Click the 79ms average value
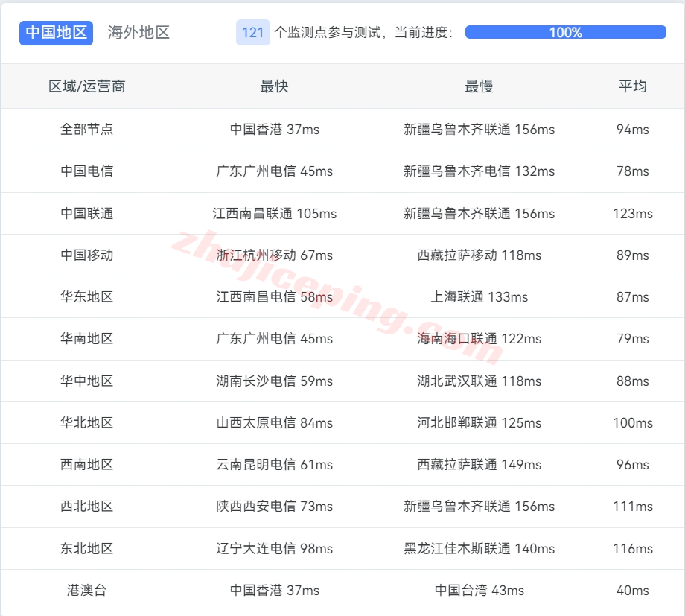The height and width of the screenshot is (616, 685). pyautogui.click(x=633, y=338)
